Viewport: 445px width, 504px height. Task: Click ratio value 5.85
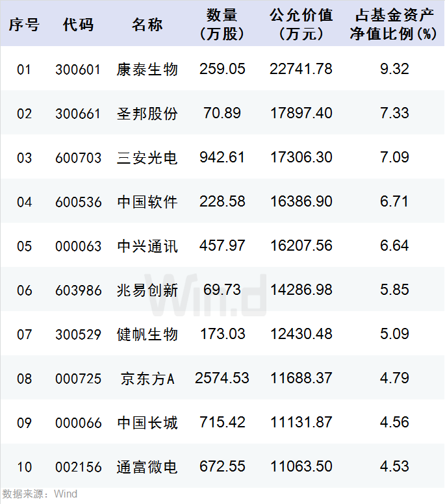click(394, 290)
